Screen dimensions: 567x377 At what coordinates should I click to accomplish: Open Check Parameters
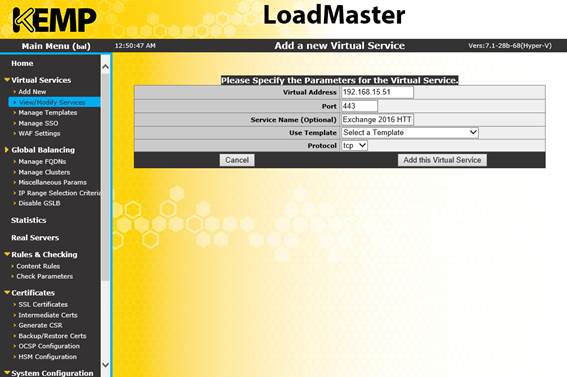[44, 277]
